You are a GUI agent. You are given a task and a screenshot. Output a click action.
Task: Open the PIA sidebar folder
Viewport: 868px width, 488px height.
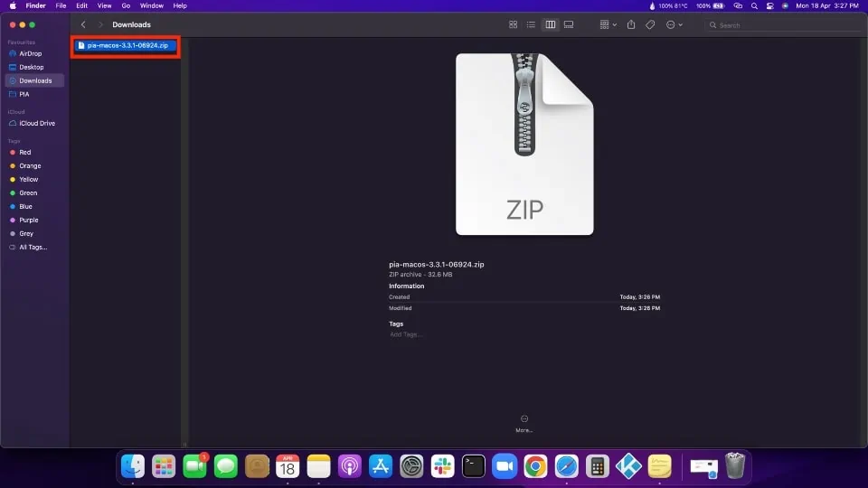click(x=24, y=94)
